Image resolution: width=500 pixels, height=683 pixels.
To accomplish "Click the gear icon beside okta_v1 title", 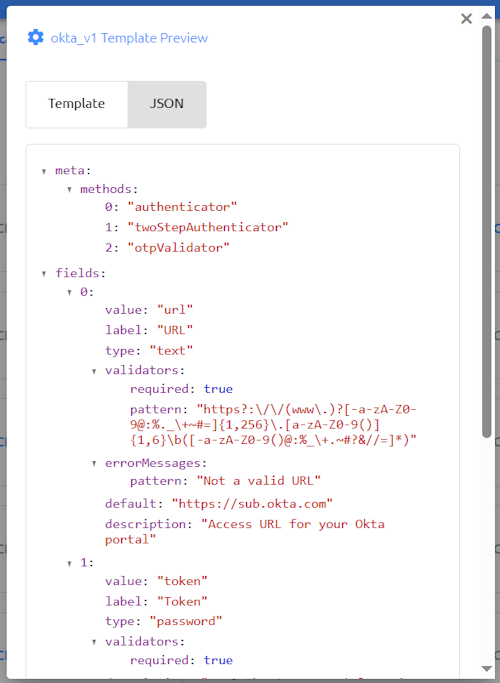I will 36,37.
